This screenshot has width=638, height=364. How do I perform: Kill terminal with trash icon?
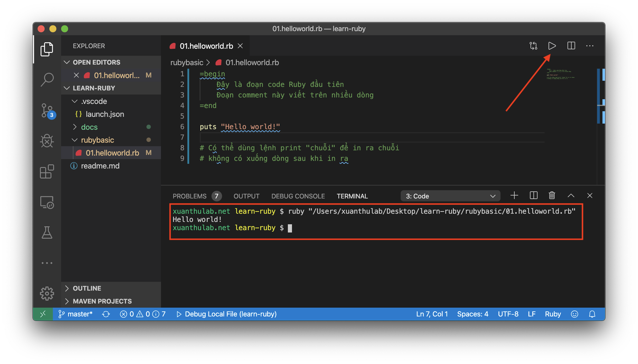552,196
